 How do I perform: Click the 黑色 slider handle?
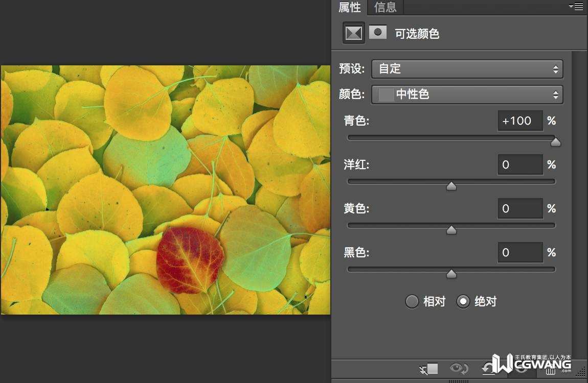(x=451, y=274)
